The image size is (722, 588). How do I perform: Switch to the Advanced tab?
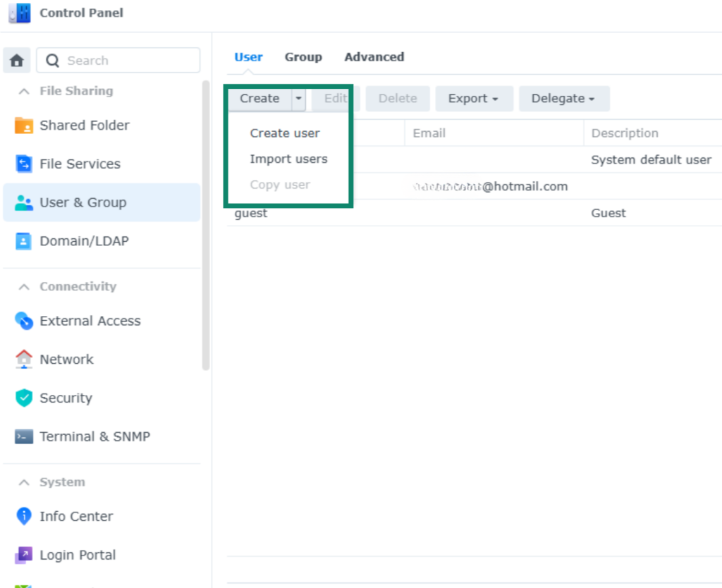click(x=374, y=57)
